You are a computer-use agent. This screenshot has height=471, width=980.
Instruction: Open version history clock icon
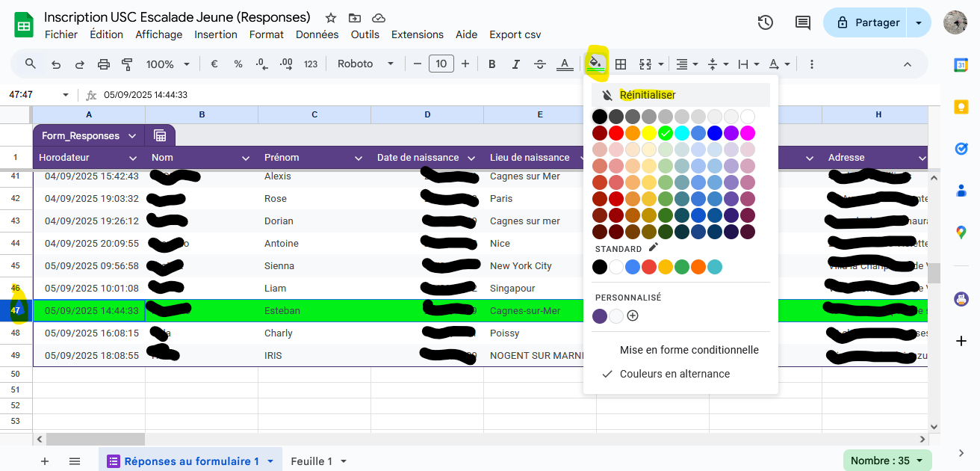[x=765, y=22]
